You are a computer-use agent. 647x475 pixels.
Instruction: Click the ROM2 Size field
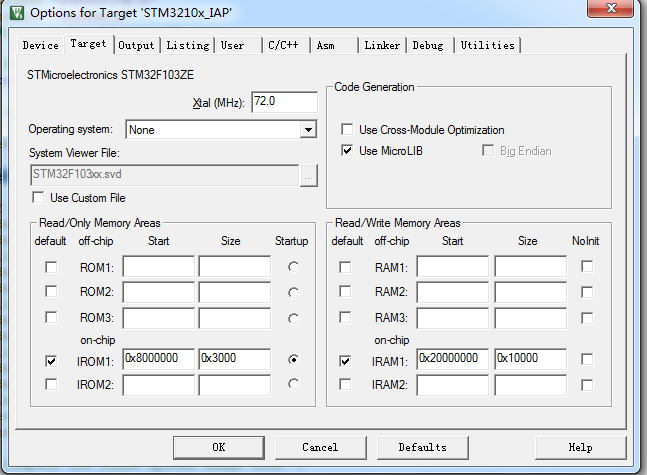click(235, 292)
